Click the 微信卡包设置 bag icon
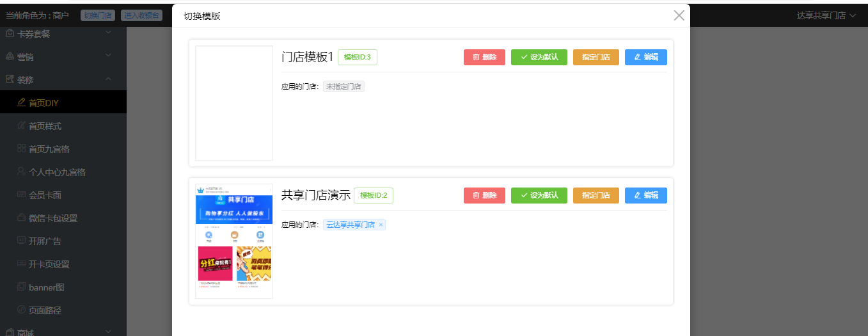The image size is (868, 336). click(22, 218)
